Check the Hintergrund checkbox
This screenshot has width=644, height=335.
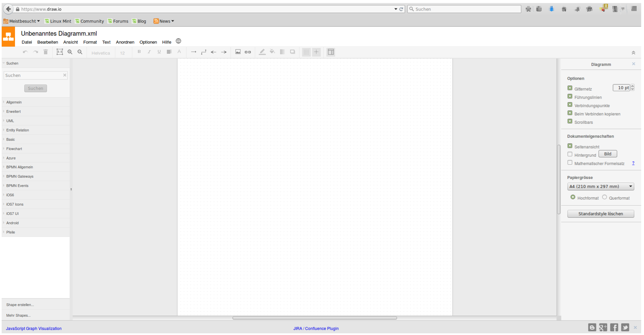[570, 154]
